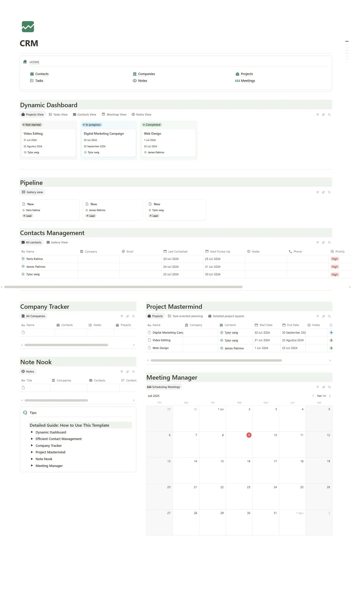Click empty page icon in Company Tracker row

(23, 332)
